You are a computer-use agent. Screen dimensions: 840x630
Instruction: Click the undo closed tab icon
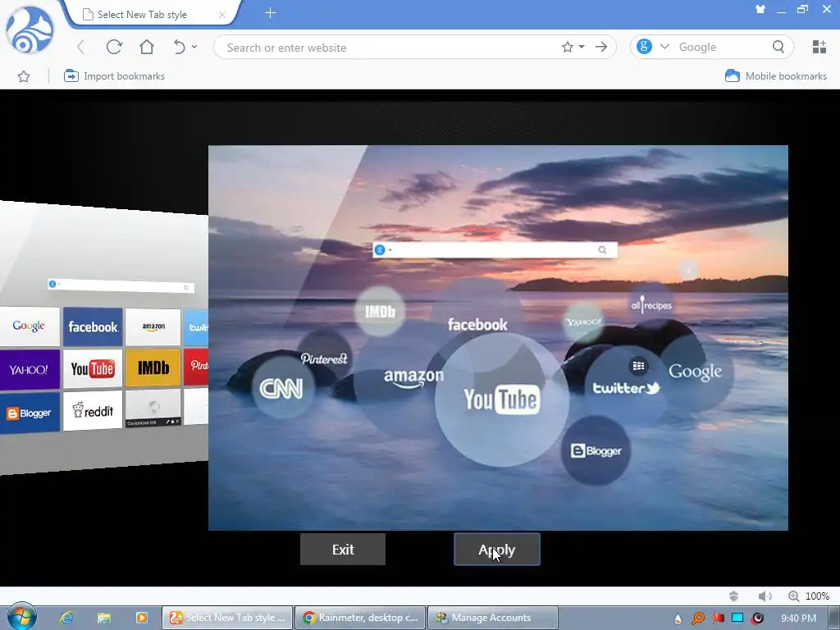click(180, 47)
